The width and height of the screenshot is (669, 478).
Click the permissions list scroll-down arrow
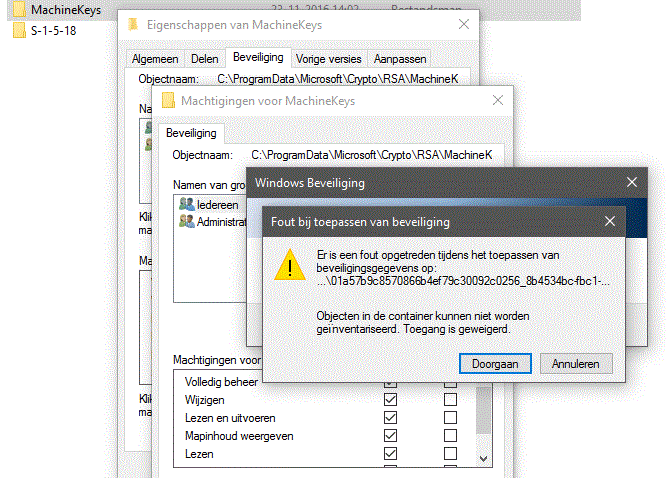point(483,459)
